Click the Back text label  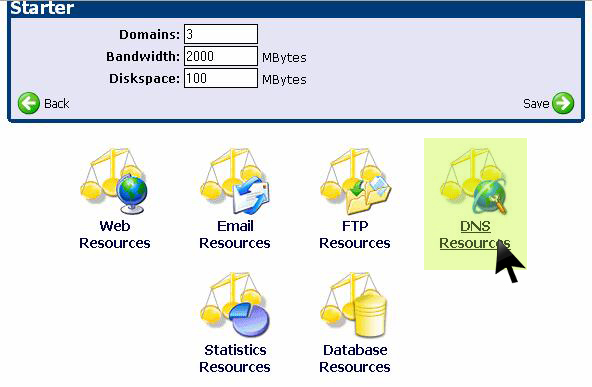click(x=57, y=103)
